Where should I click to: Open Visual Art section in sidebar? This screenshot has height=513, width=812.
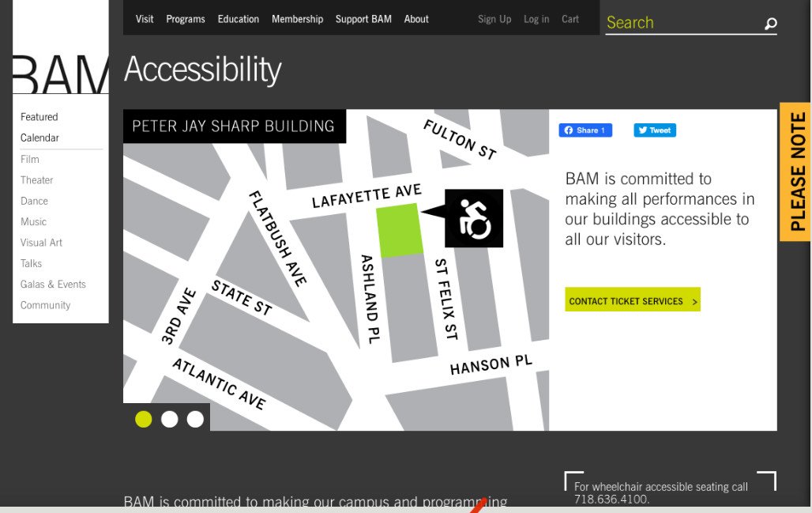coord(41,243)
